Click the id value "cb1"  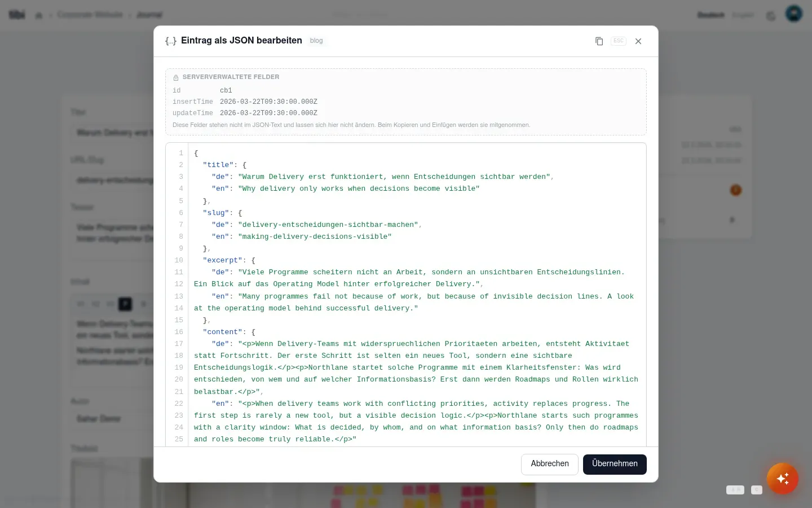[226, 90]
